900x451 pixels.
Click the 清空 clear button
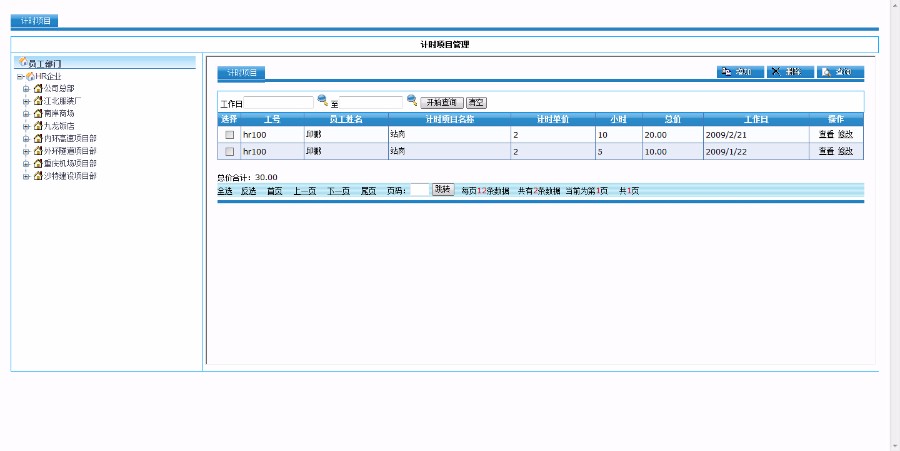[476, 103]
